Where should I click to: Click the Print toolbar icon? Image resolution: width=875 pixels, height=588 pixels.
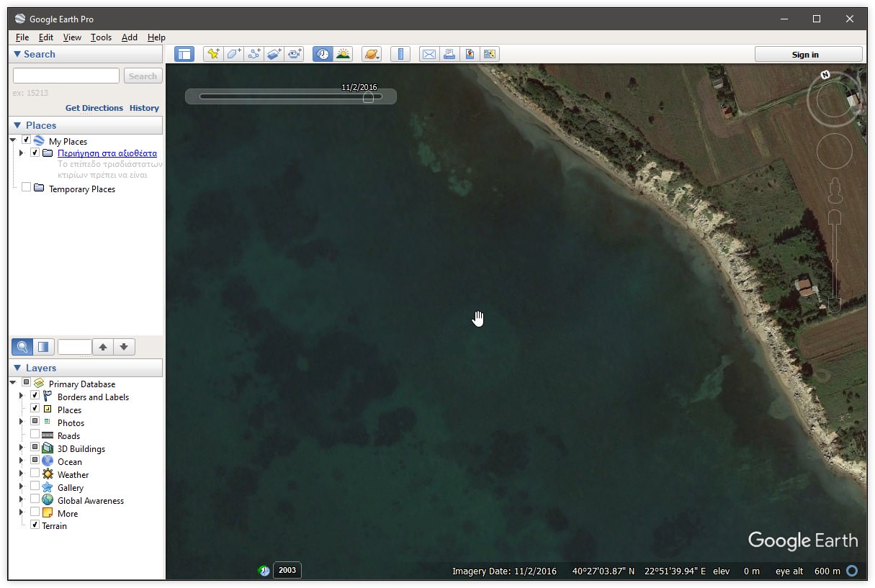(449, 54)
